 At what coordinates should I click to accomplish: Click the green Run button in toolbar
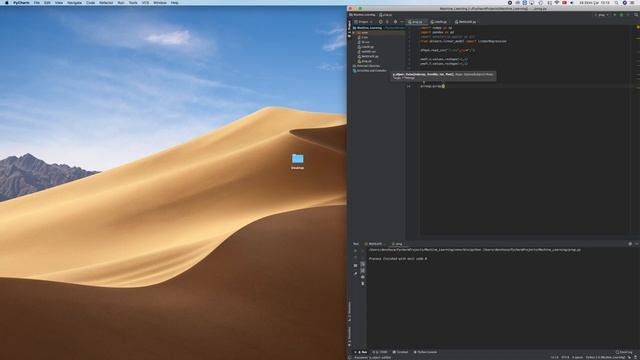click(615, 15)
